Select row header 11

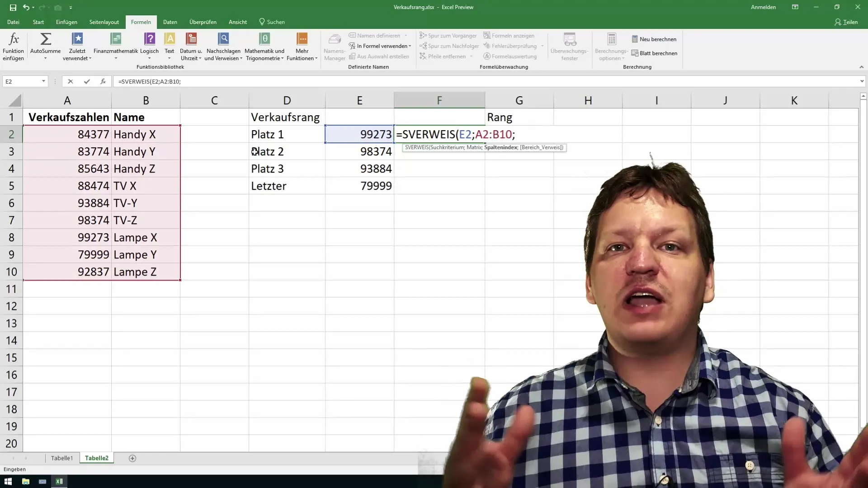(x=11, y=289)
